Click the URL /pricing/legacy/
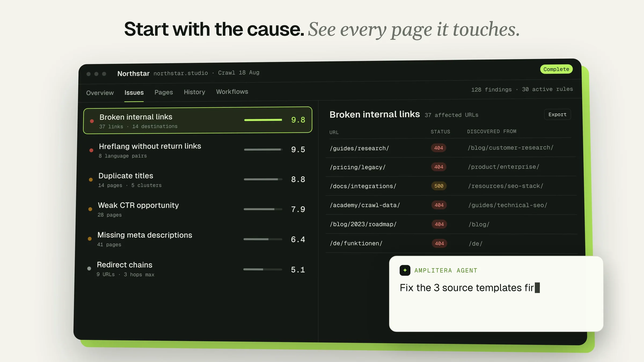This screenshot has width=644, height=362. [x=358, y=167]
